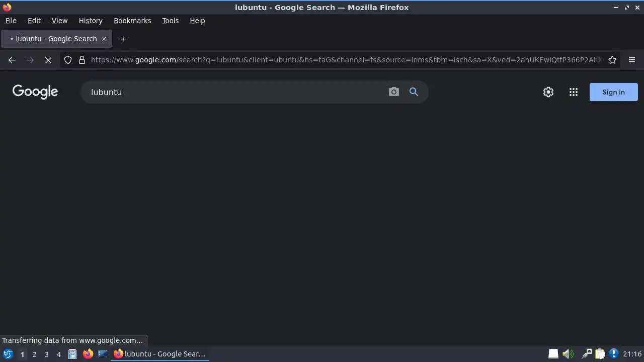Viewport: 644px width, 362px height.
Task: Click the show desktop taskbar icon
Action: tap(103, 354)
